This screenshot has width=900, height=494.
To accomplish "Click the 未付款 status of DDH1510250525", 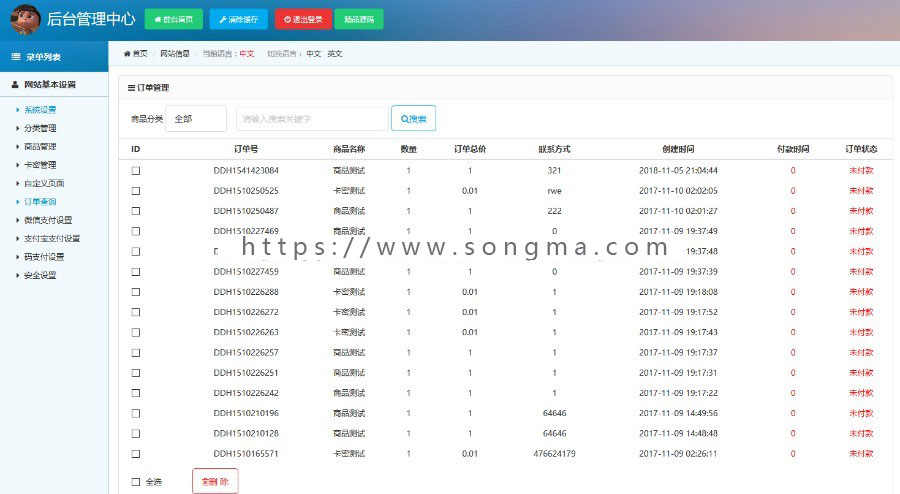I will pyautogui.click(x=861, y=190).
